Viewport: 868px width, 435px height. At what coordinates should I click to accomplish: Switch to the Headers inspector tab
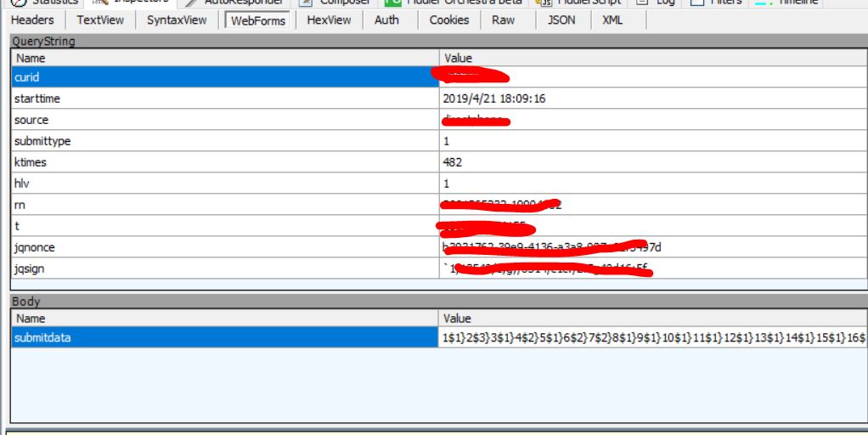[x=32, y=20]
